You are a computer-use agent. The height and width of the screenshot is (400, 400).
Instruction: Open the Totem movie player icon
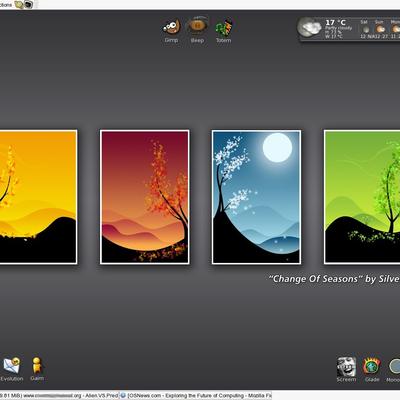(223, 27)
